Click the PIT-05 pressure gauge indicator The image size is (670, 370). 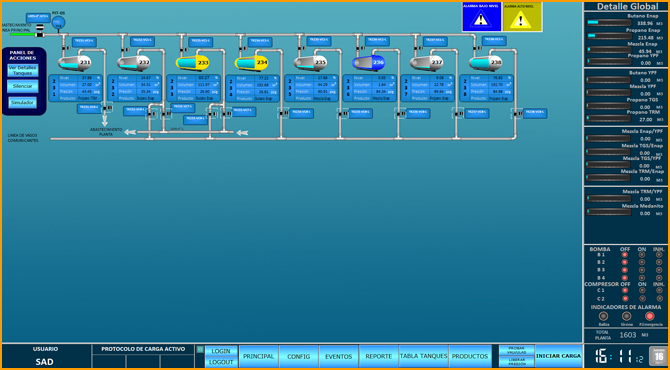click(59, 23)
